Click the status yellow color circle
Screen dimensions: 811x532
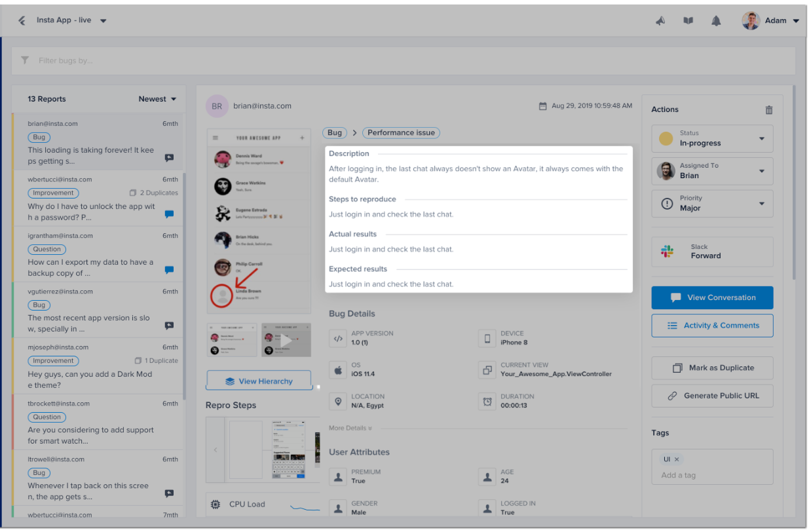(666, 139)
